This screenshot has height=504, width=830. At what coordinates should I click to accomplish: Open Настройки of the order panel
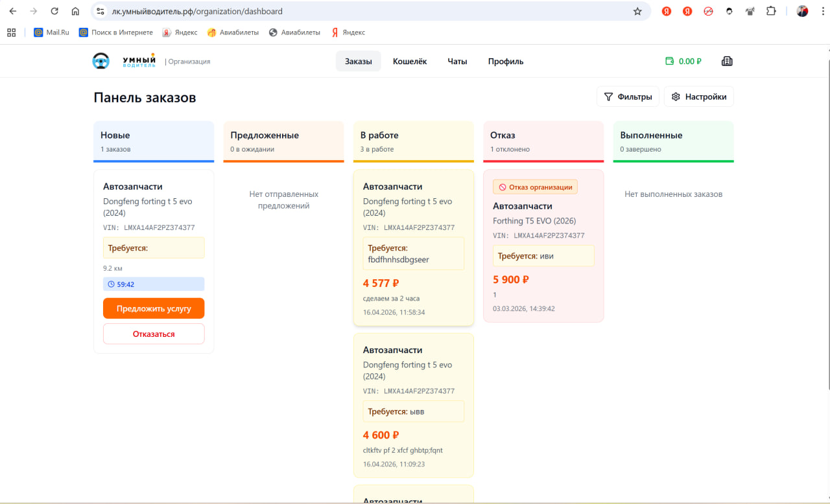[x=699, y=97]
